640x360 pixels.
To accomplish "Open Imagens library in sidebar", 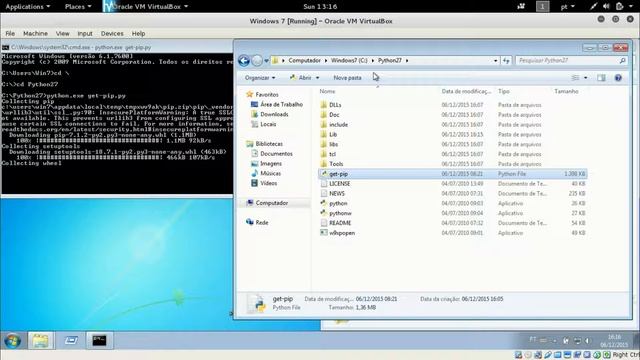I will tap(271, 163).
